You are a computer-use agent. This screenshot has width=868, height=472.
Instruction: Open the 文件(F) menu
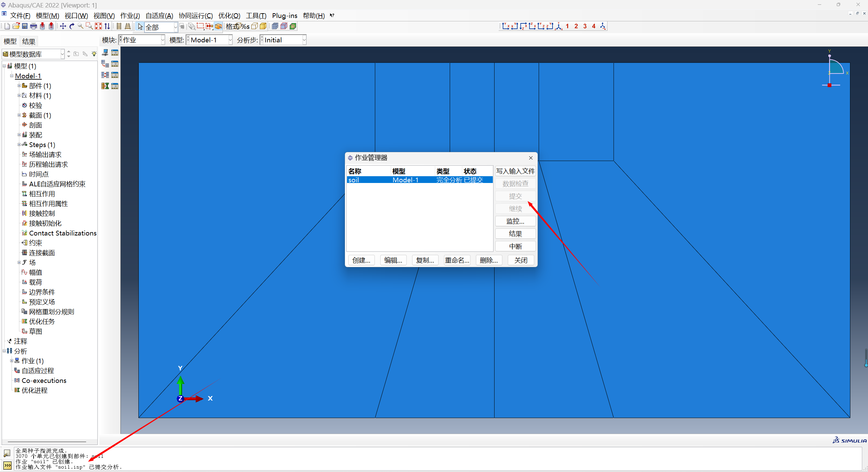pyautogui.click(x=20, y=16)
